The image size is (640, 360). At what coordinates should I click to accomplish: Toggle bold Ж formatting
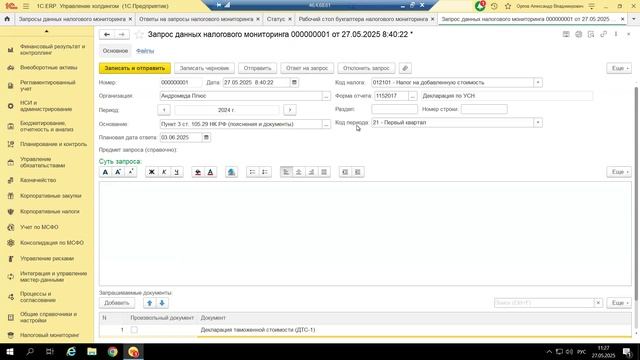(x=151, y=172)
